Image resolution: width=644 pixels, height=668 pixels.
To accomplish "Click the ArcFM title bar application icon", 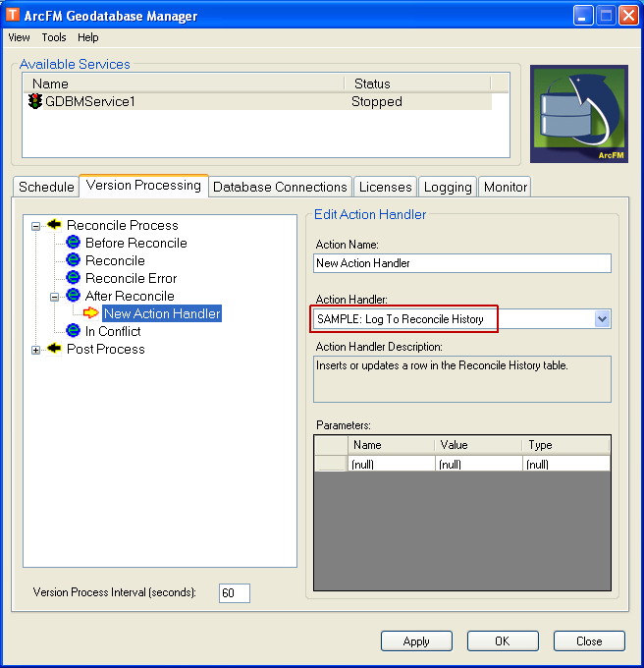I will (13, 15).
